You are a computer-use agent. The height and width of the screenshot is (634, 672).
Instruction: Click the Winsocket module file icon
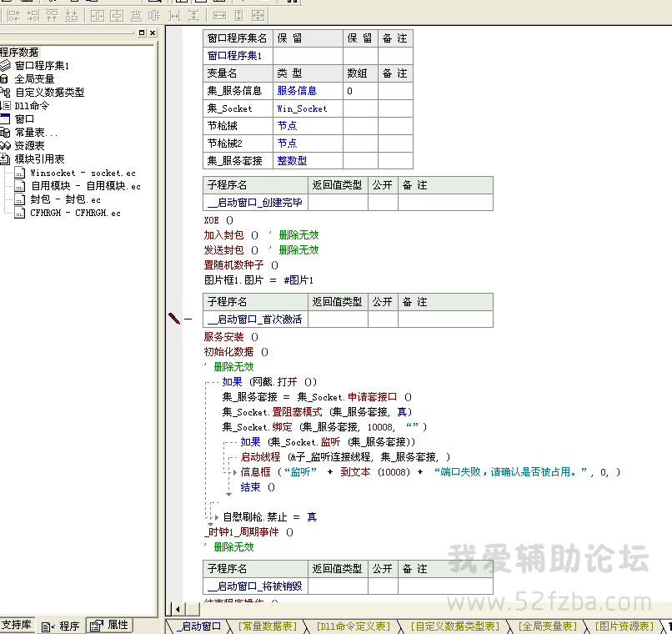pyautogui.click(x=20, y=173)
